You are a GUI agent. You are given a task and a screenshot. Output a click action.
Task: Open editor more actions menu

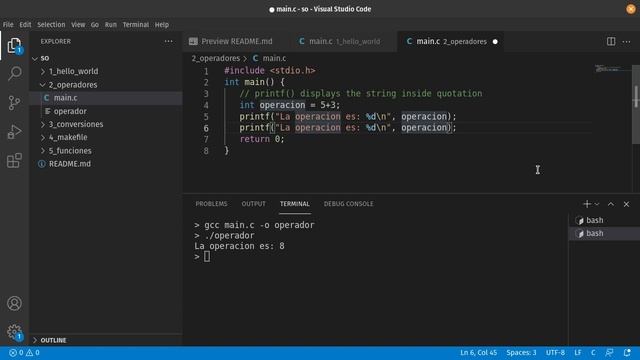pos(626,41)
